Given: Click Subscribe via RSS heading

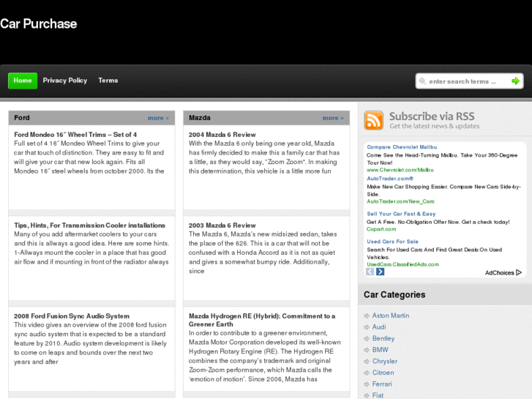Looking at the screenshot, I should (432, 116).
